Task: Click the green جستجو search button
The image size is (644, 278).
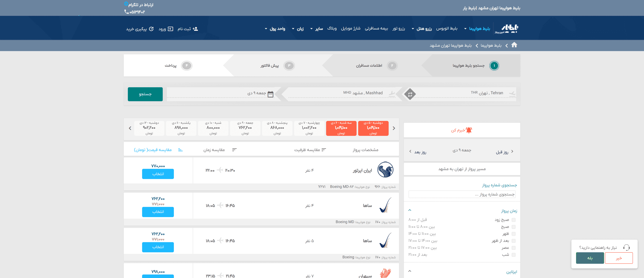Action: coord(145,94)
